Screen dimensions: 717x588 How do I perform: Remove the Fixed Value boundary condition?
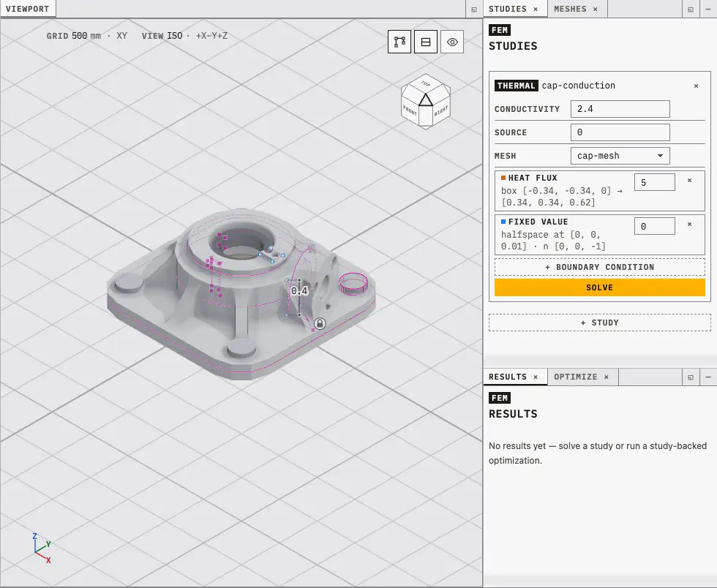coord(689,225)
